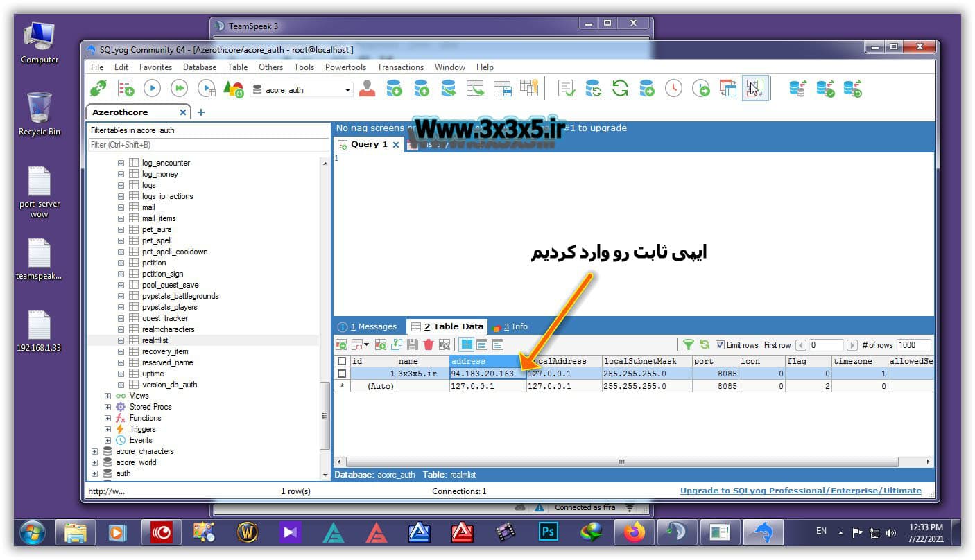Screen dimensions: 975x560
Task: Open the acore_auth database dropdown
Action: pos(348,90)
